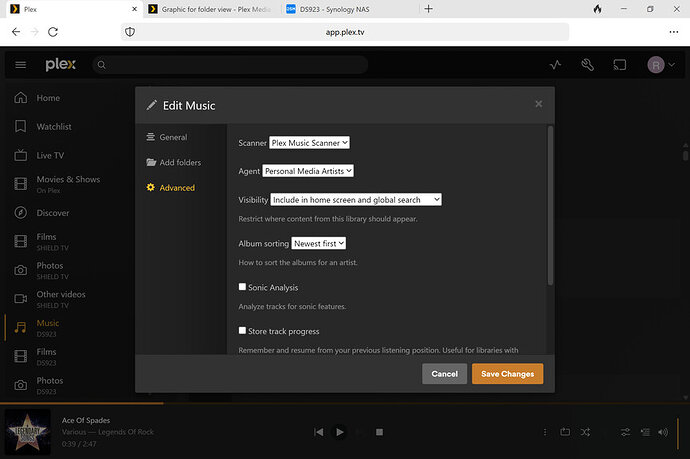Switch to Graphic for folder view tab
This screenshot has width=690, height=459.
point(210,9)
